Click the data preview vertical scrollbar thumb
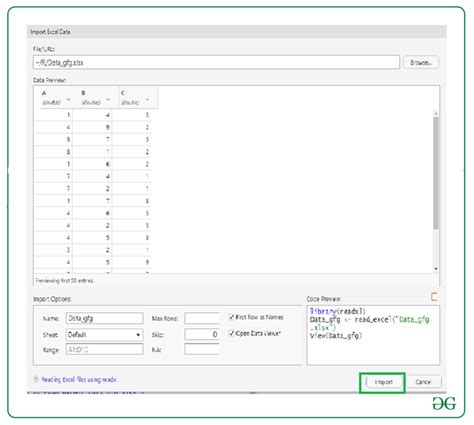 coord(436,173)
